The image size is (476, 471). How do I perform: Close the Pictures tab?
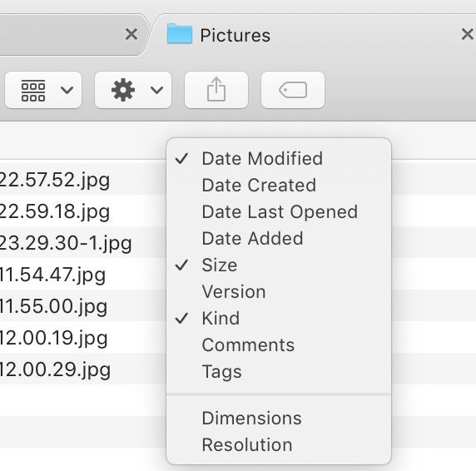[467, 34]
